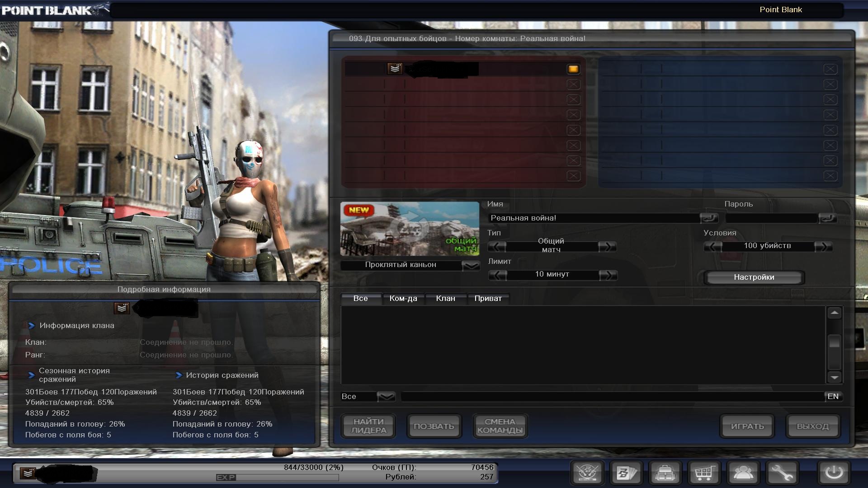Open the friends community icon
This screenshot has height=488, width=868.
click(x=743, y=473)
